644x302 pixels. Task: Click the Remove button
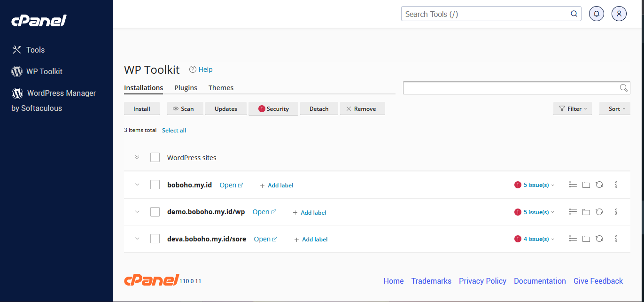[x=363, y=108]
